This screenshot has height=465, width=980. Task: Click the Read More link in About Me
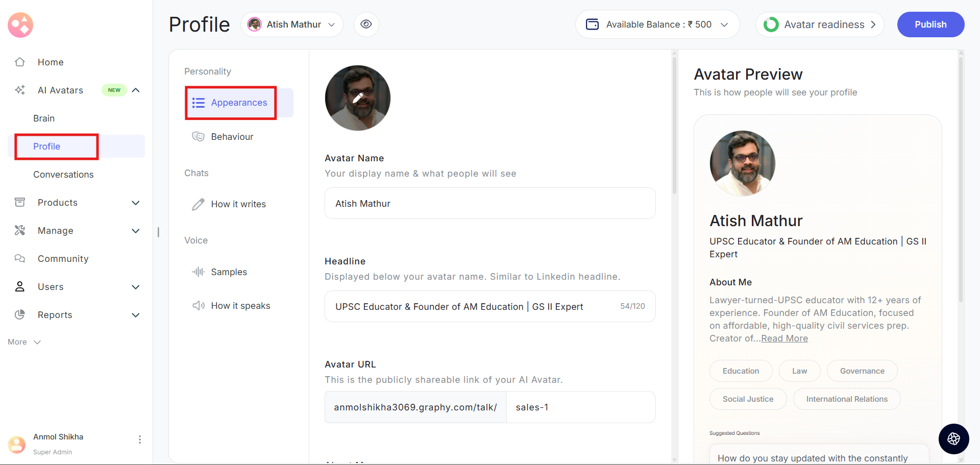pyautogui.click(x=784, y=338)
